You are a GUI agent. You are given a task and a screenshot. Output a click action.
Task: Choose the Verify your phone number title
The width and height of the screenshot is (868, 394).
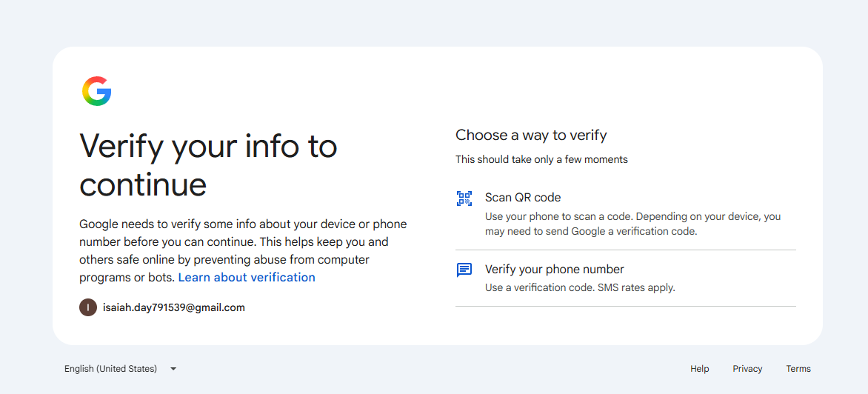[554, 270]
